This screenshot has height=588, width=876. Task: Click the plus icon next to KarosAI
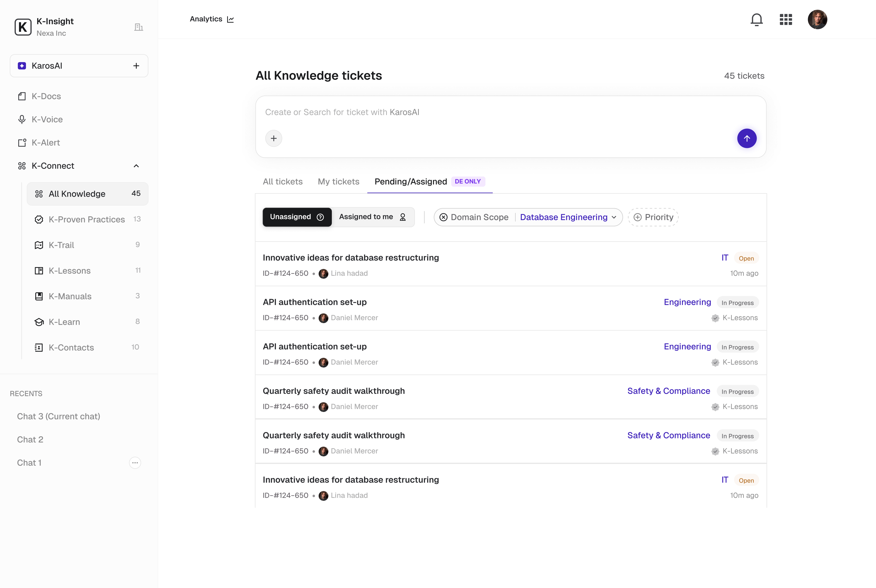tap(136, 66)
